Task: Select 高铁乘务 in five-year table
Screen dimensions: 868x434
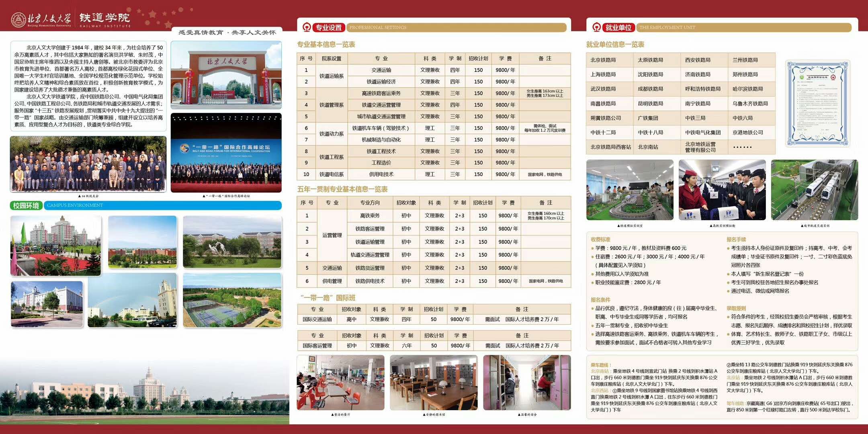Action: tap(370, 216)
